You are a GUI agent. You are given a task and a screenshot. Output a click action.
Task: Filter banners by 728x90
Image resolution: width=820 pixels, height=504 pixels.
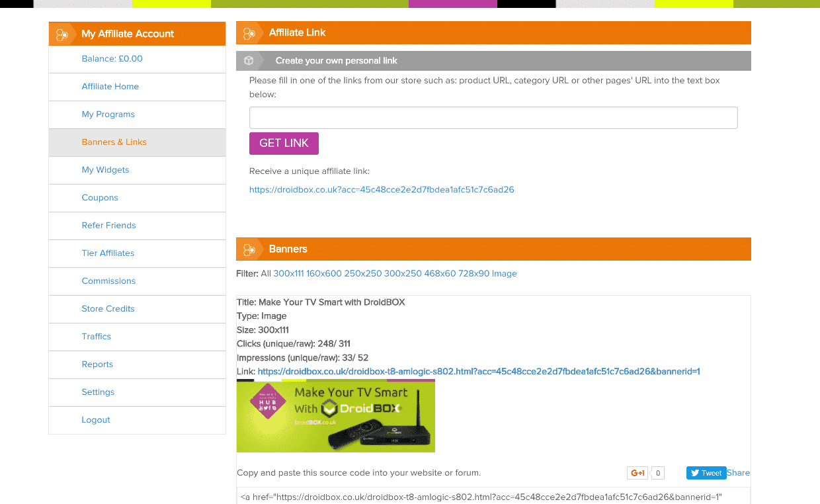coord(473,273)
